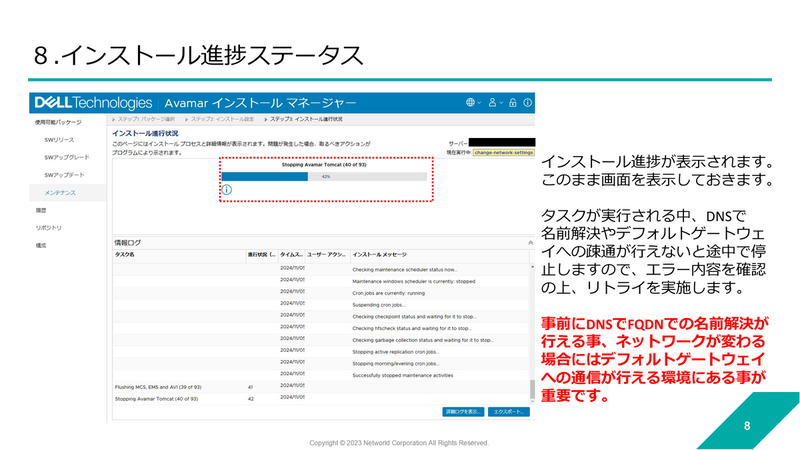Select 'Stopping morning/evening cron jobs' message
The height and width of the screenshot is (450, 800).
point(395,364)
